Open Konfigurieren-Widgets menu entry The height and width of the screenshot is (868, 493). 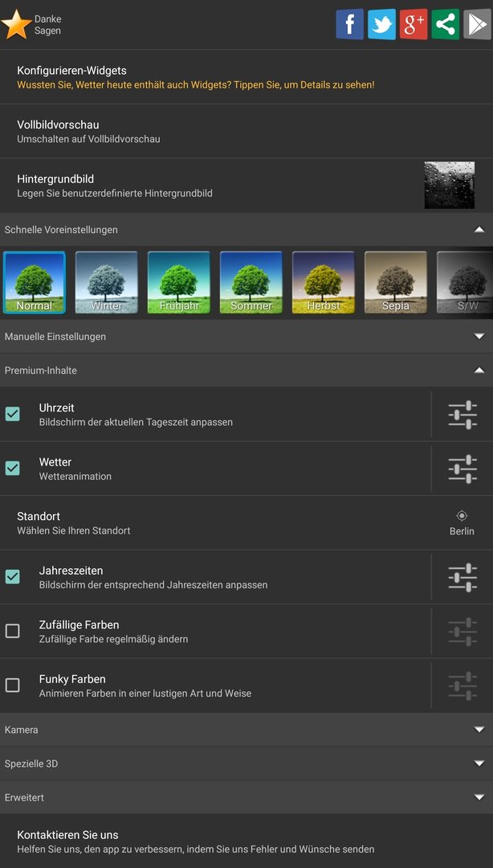pos(195,77)
